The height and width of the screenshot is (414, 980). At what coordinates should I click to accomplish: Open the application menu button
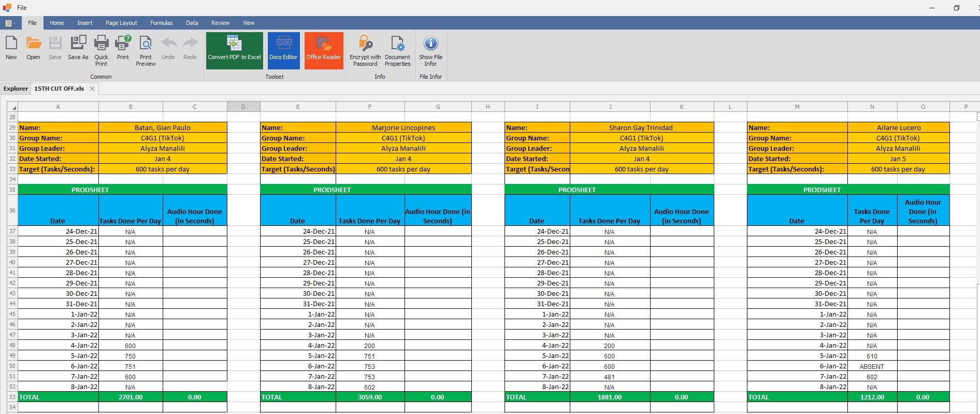pos(9,23)
